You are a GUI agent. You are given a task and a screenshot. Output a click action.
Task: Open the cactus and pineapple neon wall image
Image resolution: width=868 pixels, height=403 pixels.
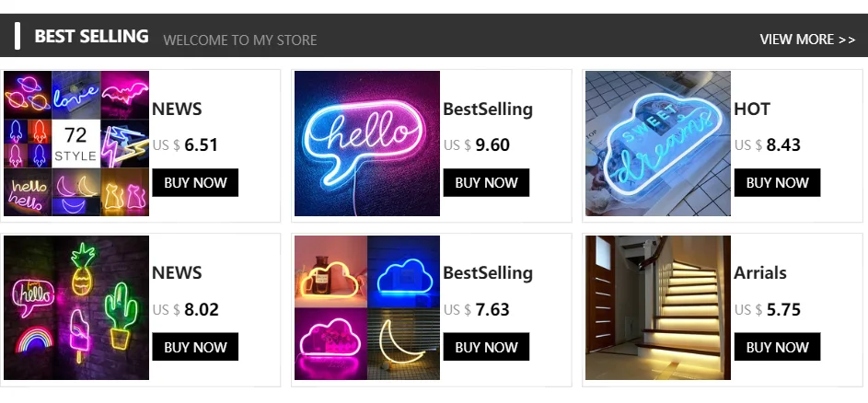76,308
